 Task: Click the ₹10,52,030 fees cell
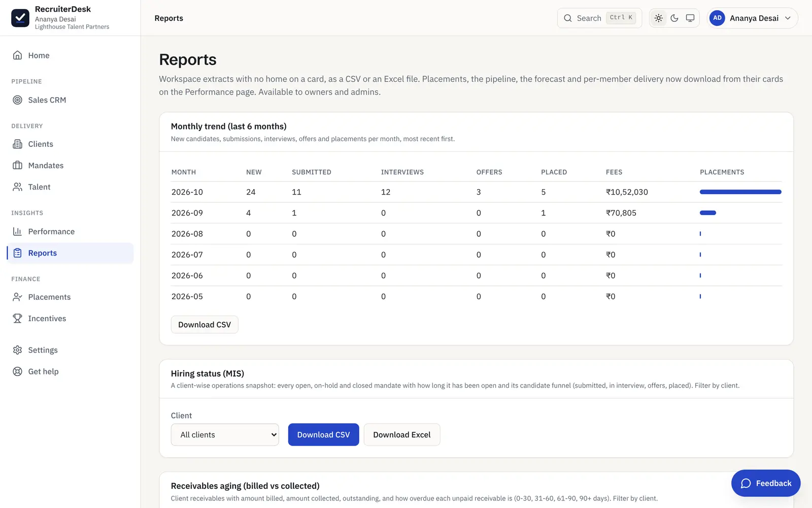click(x=627, y=192)
